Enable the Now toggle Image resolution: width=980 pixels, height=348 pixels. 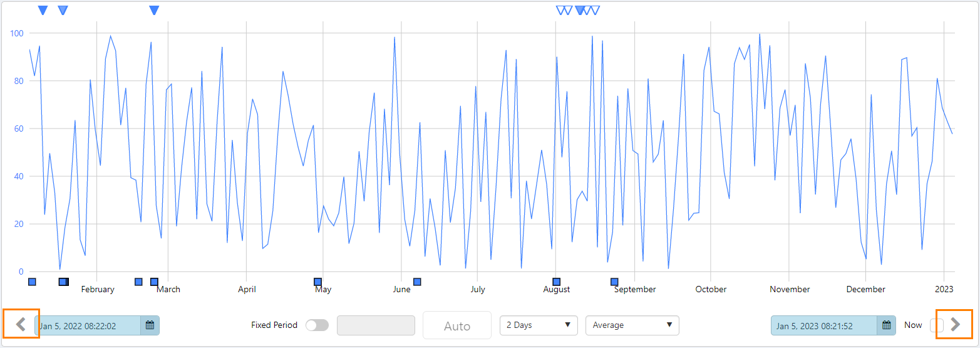click(936, 325)
